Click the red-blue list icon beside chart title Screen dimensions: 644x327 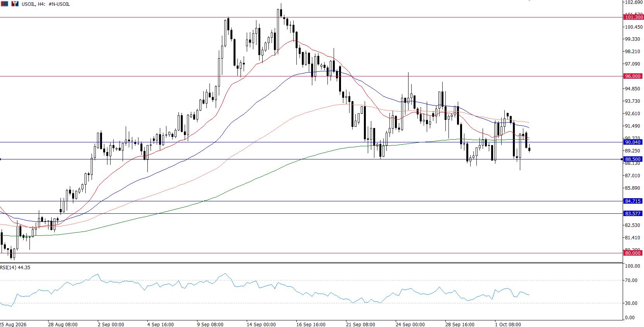pos(5,4)
